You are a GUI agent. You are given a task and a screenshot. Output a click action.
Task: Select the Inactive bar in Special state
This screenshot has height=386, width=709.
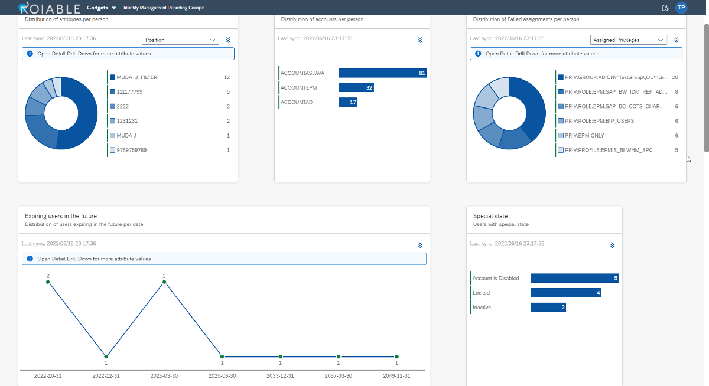(548, 307)
